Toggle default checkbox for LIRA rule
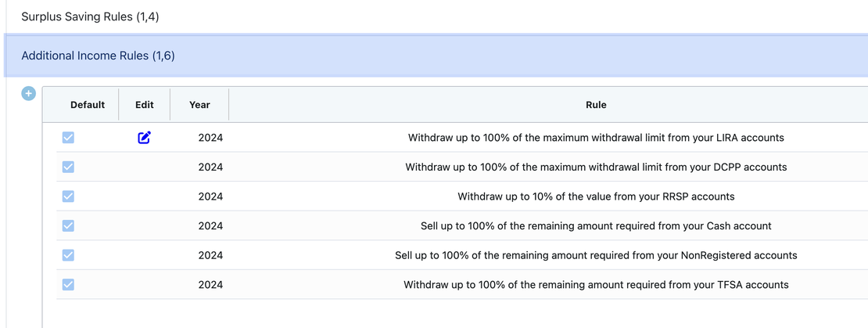The image size is (868, 328). pyautogui.click(x=68, y=138)
